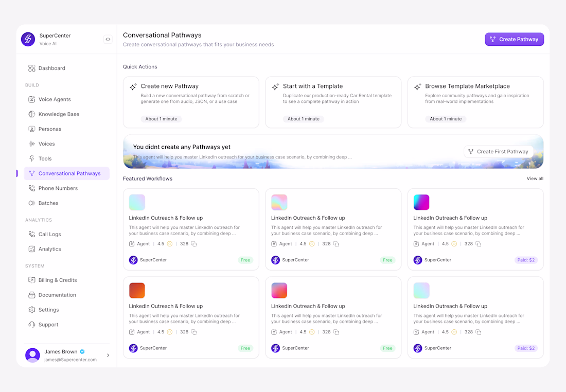Open the Create new Pathway card
566x392 pixels.
(x=191, y=102)
